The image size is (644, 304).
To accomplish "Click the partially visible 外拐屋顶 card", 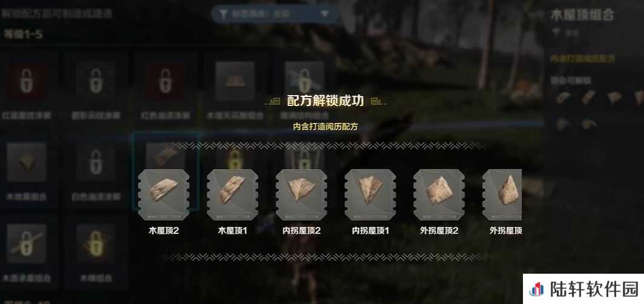I will pyautogui.click(x=502, y=195).
